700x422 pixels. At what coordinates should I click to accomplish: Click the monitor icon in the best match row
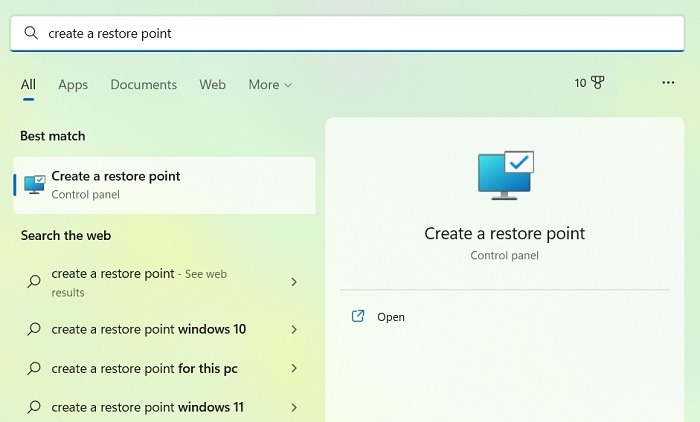pos(34,184)
